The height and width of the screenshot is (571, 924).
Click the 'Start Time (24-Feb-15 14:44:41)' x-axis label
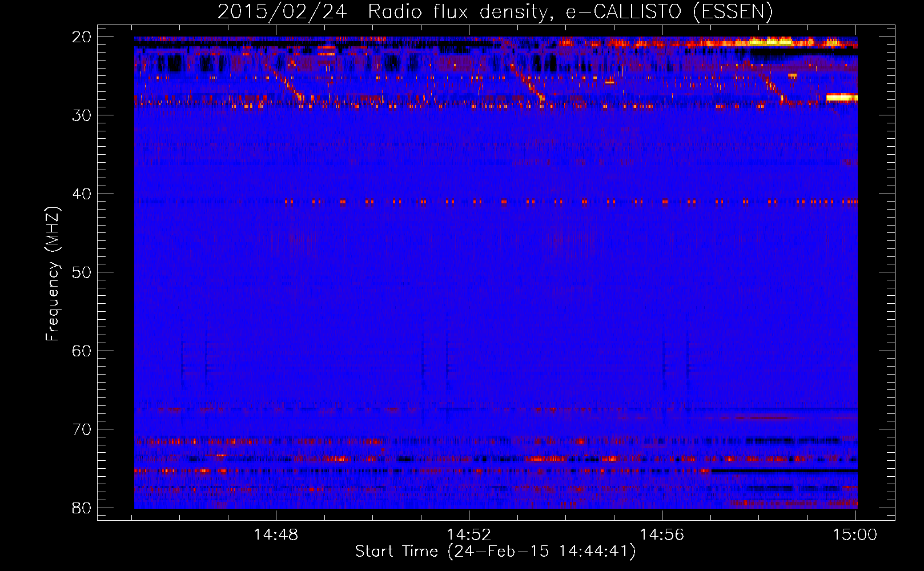click(x=495, y=552)
